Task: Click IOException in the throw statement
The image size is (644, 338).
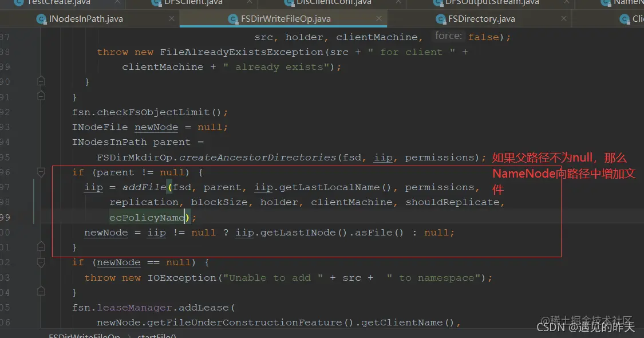Action: (181, 277)
